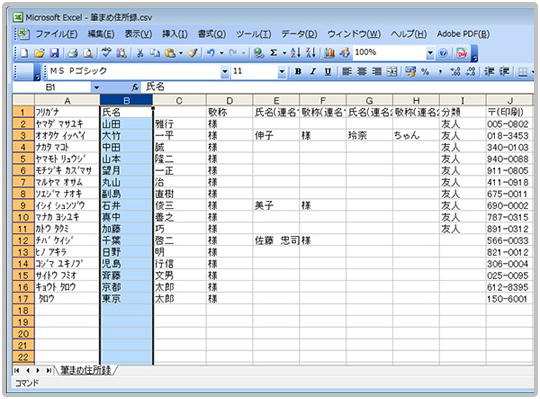The height and width of the screenshot is (399, 540).
Task: Click the Cut scissors icon
Action: click(x=140, y=53)
